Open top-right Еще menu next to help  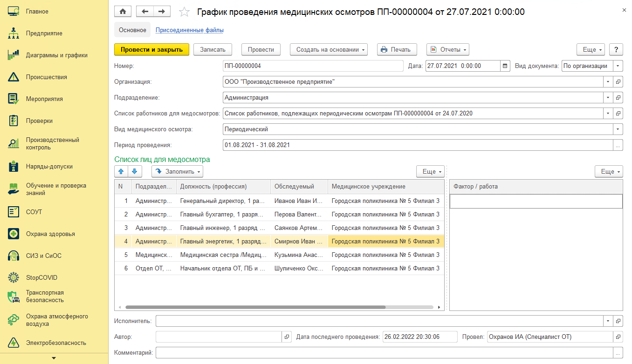[x=591, y=49]
